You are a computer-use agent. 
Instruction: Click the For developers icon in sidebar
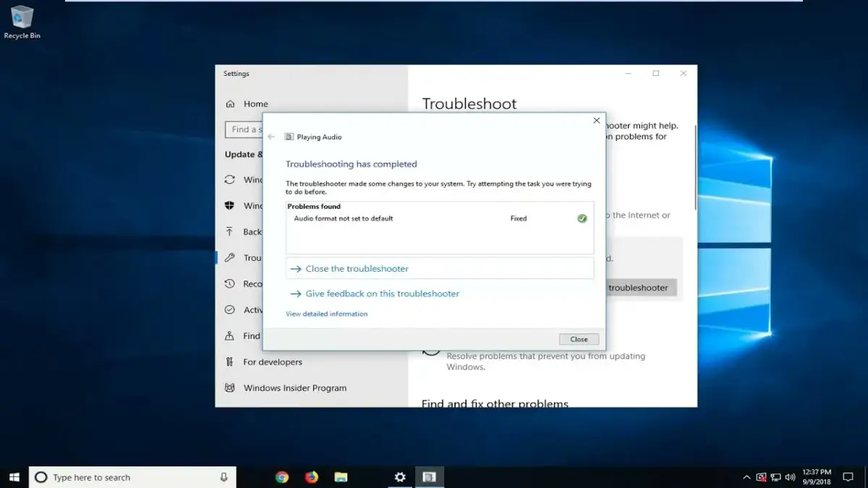coord(231,361)
